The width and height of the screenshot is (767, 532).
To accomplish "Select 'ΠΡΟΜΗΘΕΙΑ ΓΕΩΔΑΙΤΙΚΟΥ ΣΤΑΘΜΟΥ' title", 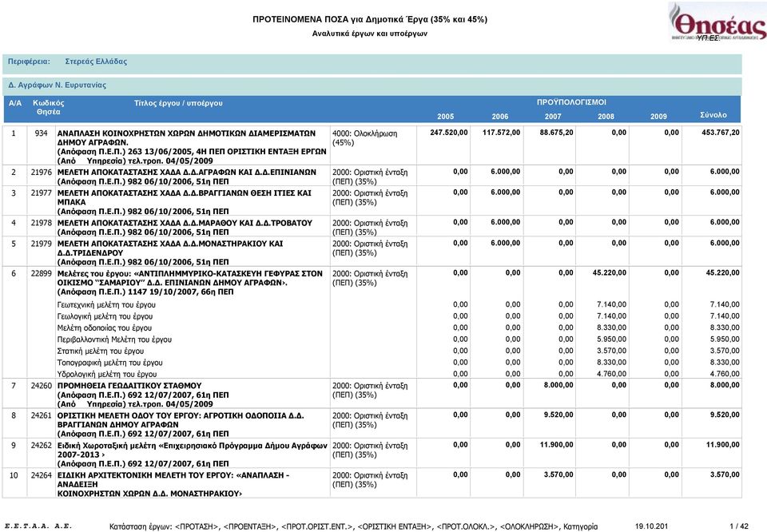I will pos(129,386).
